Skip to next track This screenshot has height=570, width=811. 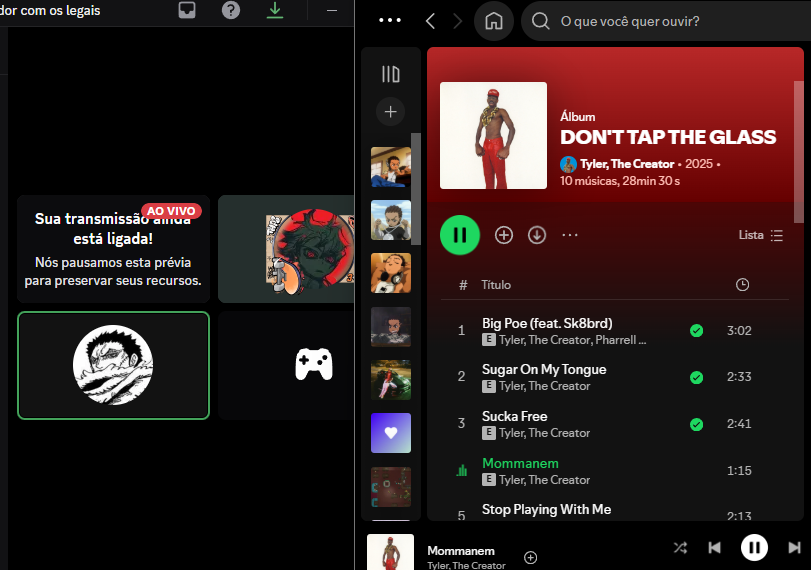[x=794, y=548]
